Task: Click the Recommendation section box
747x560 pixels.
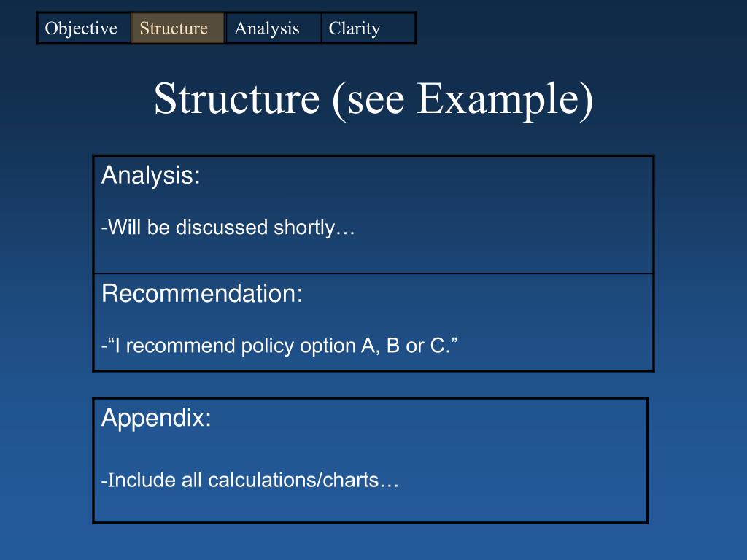Action: 373,322
